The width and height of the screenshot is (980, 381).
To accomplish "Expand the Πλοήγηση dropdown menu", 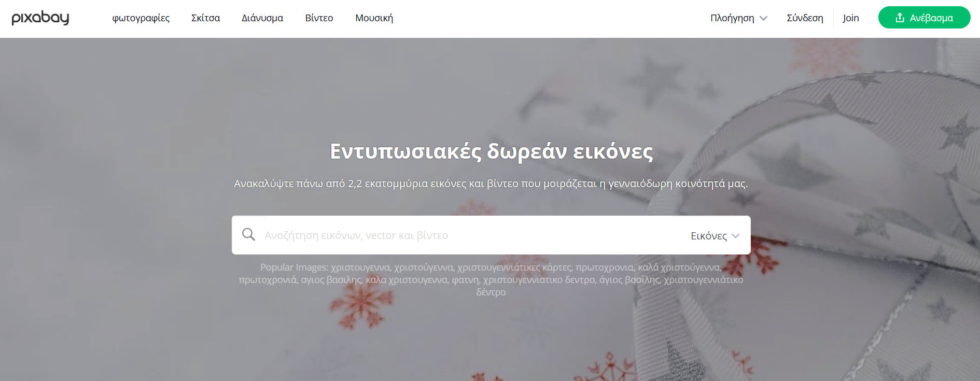I will point(738,18).
